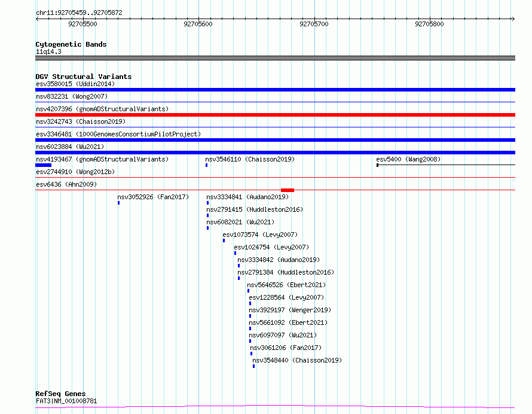This screenshot has height=414, width=532.
Task: Click esv1073574 (Levy2007) label
Action: point(260,235)
